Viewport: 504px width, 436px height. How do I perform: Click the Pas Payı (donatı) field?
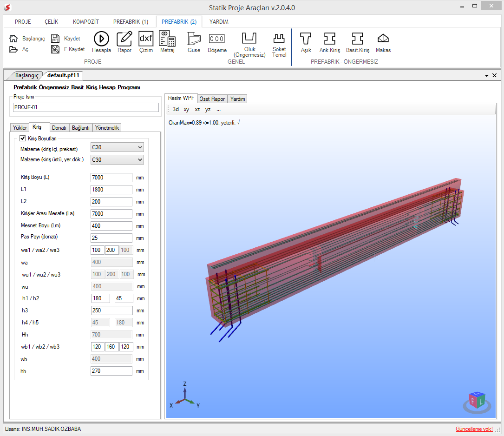coord(111,238)
